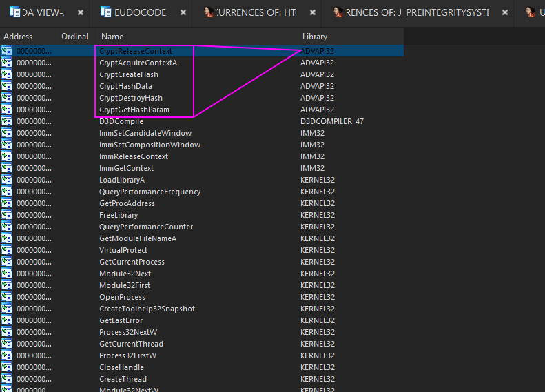Close the pseudocode tab

183,12
